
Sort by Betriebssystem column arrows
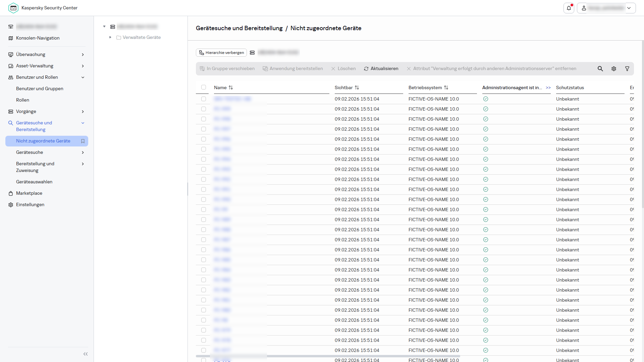point(446,87)
